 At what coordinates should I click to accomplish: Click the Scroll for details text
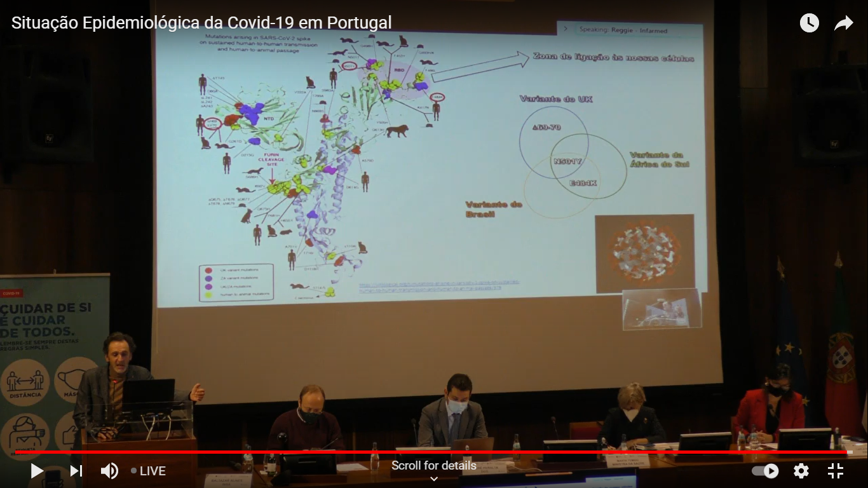coord(433,466)
